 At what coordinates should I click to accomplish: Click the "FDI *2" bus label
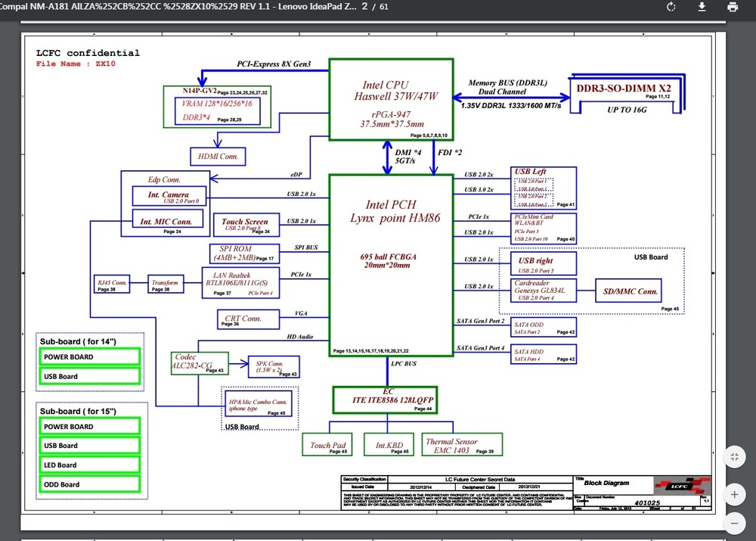click(450, 153)
